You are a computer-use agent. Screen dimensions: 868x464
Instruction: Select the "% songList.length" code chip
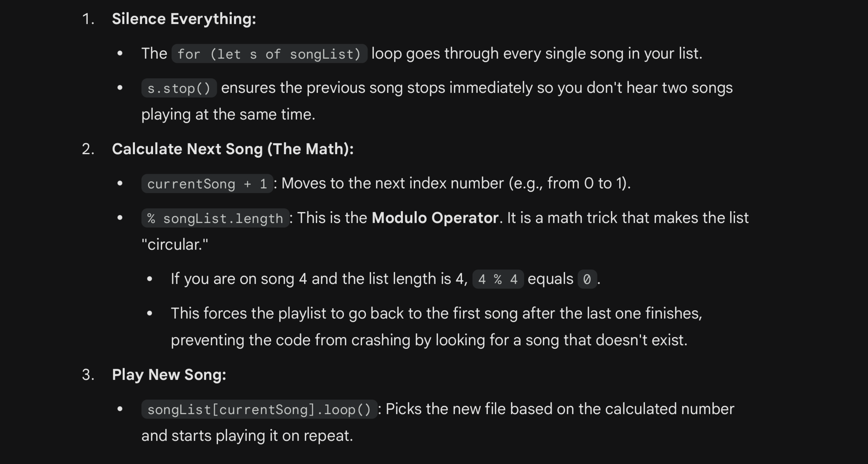215,218
